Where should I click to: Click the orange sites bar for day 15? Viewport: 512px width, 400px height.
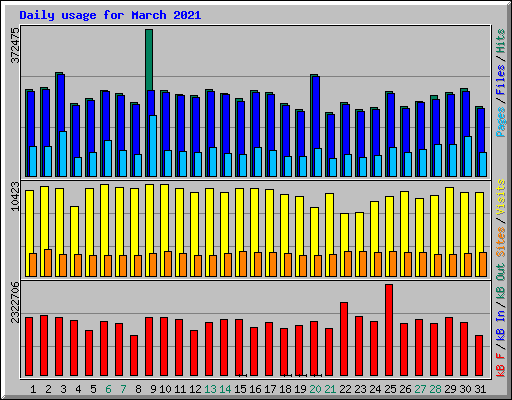(x=243, y=264)
